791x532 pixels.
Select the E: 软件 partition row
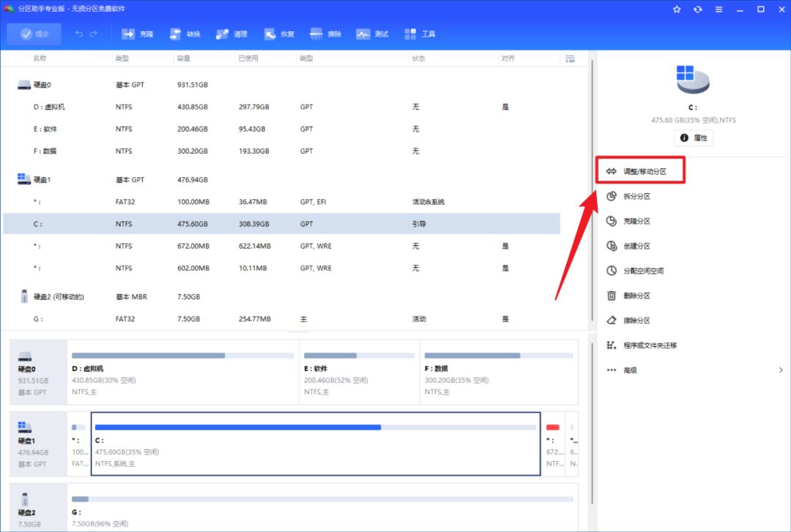pyautogui.click(x=281, y=129)
